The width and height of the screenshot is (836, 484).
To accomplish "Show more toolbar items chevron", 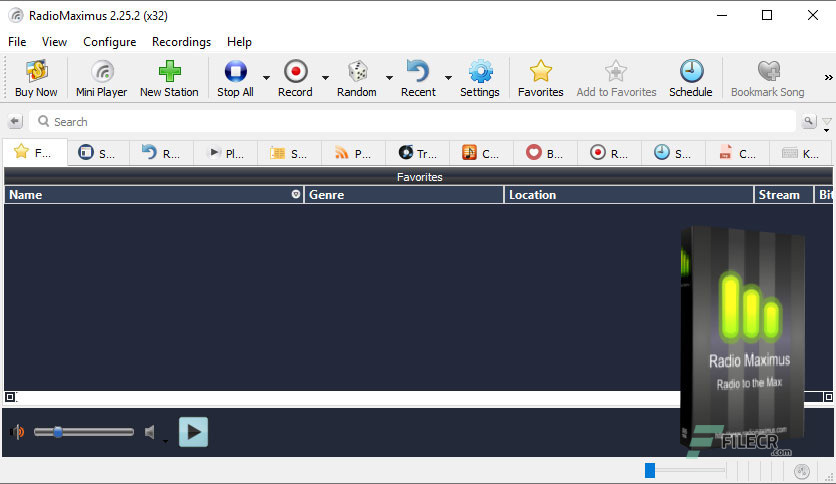I will pos(828,78).
